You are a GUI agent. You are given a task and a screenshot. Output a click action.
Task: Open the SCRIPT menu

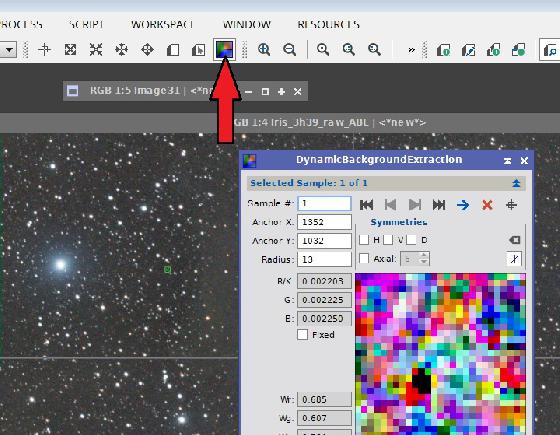[x=86, y=24]
